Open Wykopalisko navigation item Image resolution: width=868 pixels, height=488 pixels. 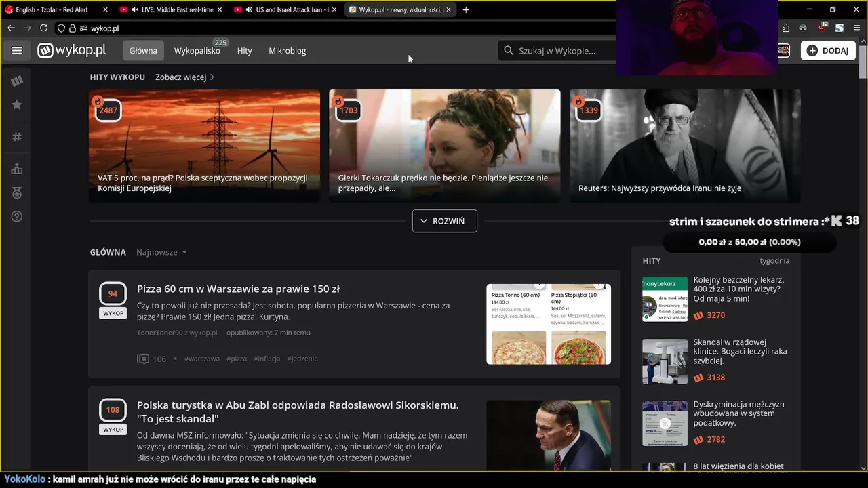[197, 51]
